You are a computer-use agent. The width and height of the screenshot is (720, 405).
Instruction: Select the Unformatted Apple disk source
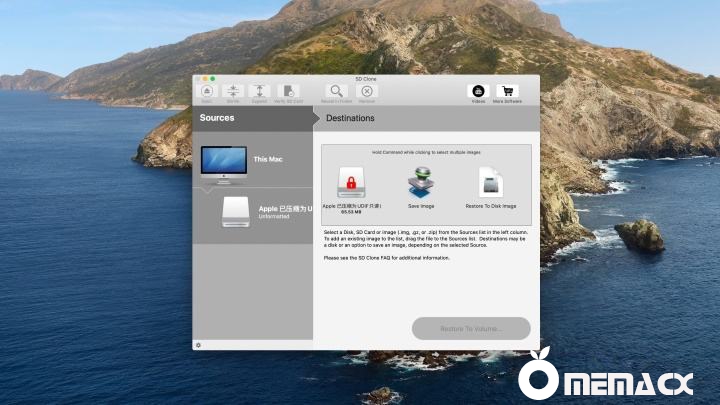(253, 212)
